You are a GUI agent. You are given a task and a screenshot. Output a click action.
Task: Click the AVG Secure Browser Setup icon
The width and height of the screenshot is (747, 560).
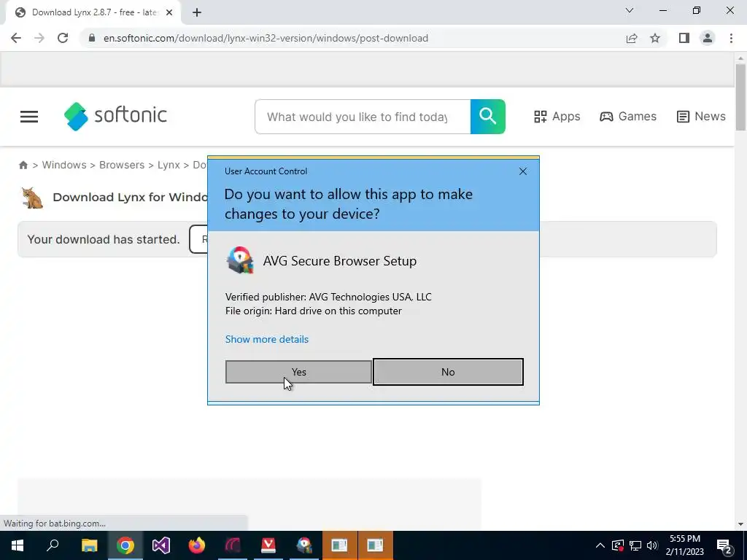click(x=240, y=260)
